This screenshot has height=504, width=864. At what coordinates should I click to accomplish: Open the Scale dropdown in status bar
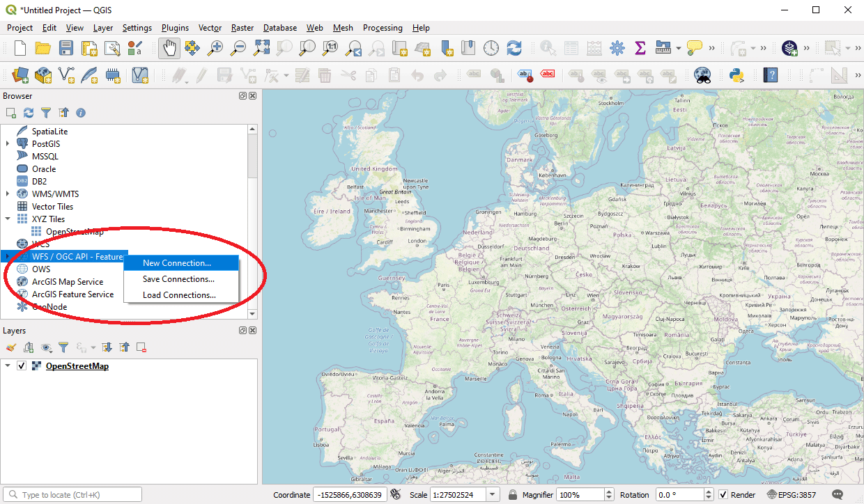click(x=493, y=495)
